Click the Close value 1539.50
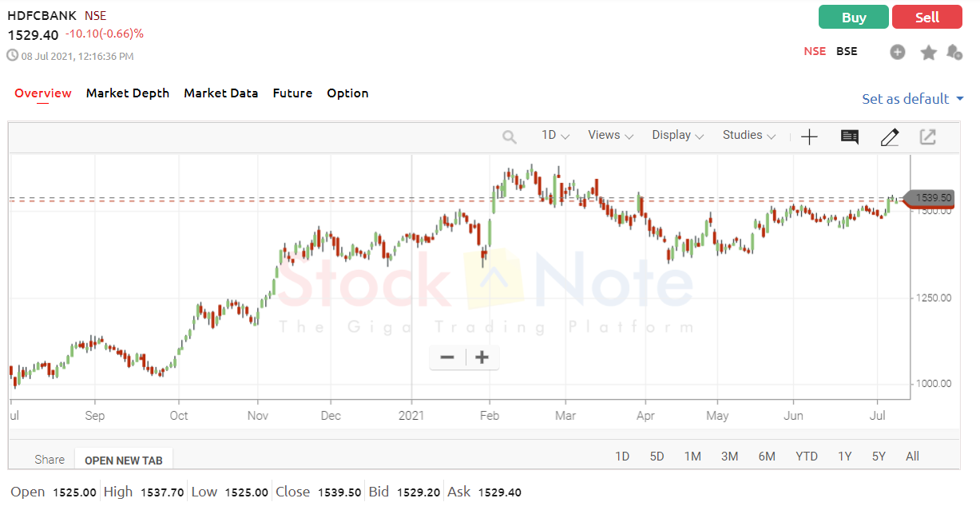 click(339, 492)
